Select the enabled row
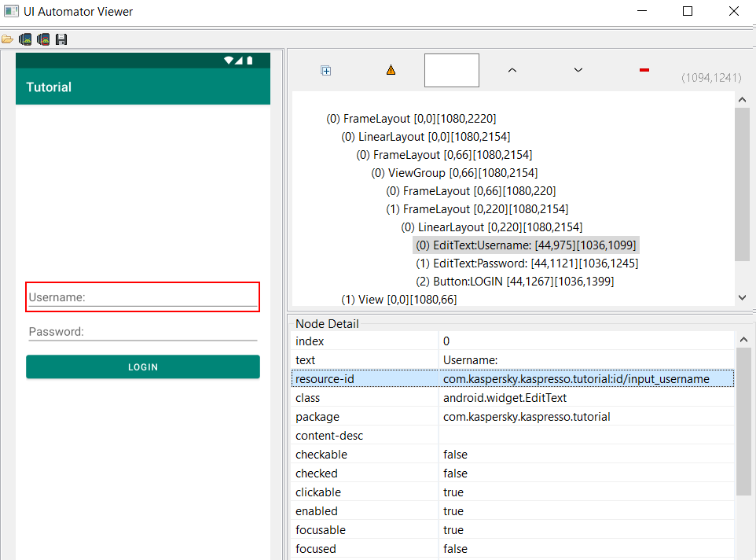This screenshot has height=560, width=756. pos(513,510)
